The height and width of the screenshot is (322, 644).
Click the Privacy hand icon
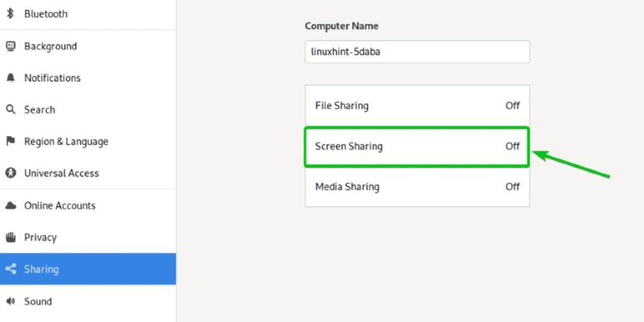point(10,237)
